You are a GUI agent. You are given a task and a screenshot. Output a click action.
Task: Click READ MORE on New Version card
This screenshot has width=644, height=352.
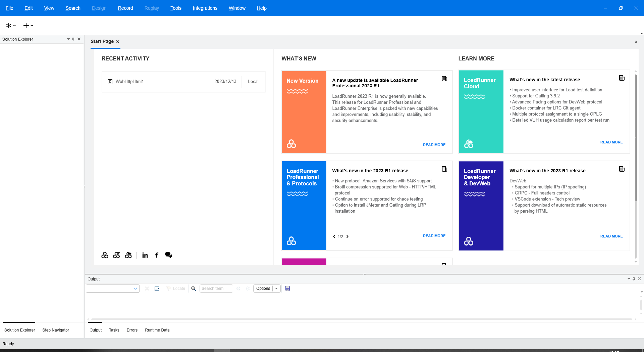coord(434,145)
